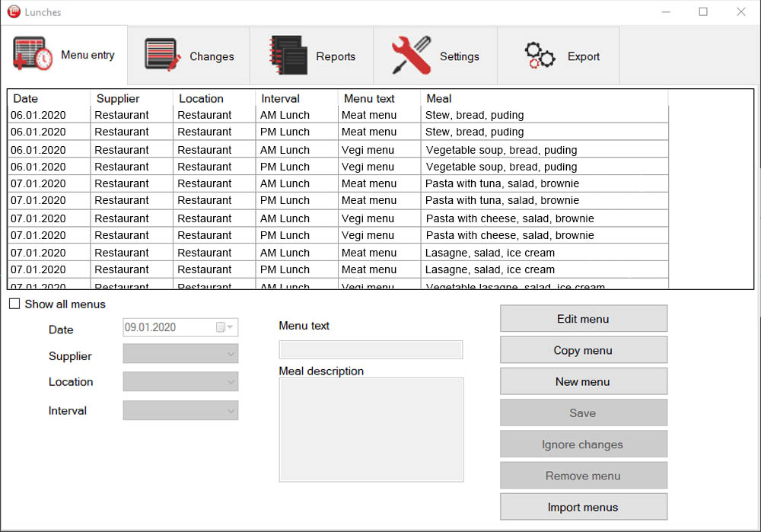Enable Show all menus checkbox
Screen dimensions: 761x532
(14, 304)
